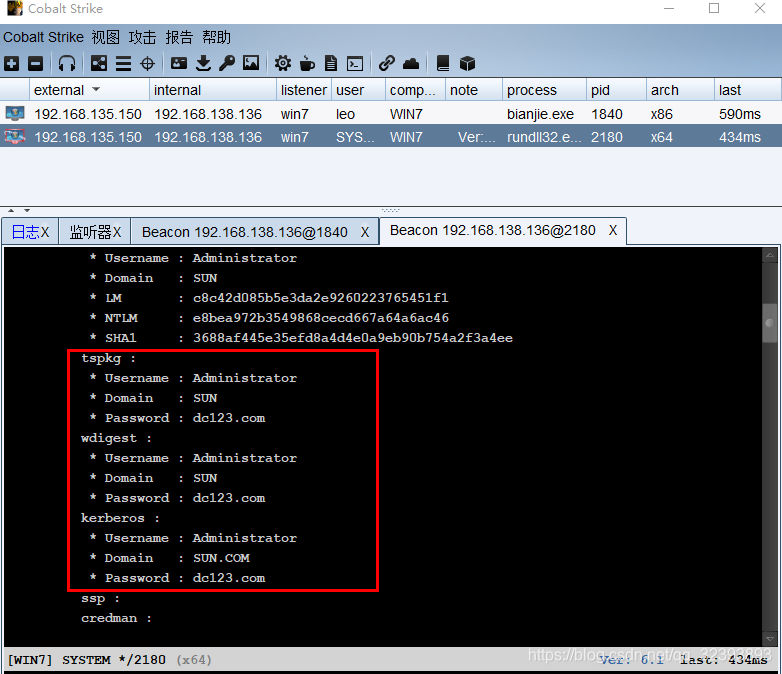
Task: Sort sessions by internal column header
Action: [213, 90]
